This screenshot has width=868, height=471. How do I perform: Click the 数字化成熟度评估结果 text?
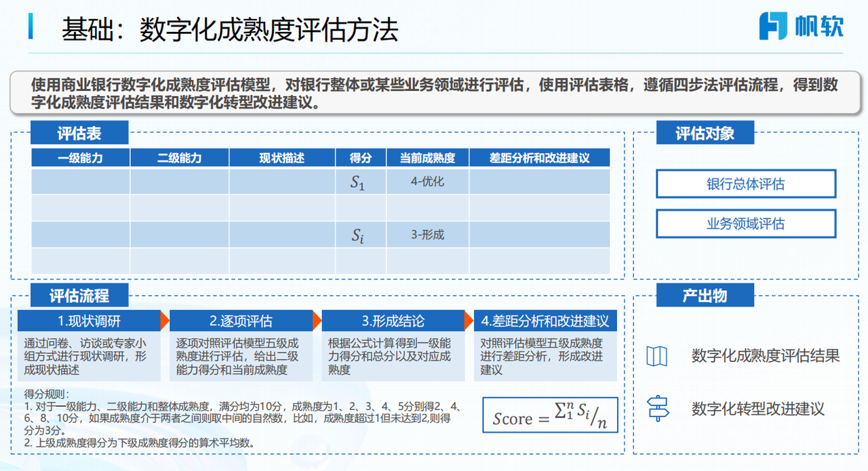[766, 356]
